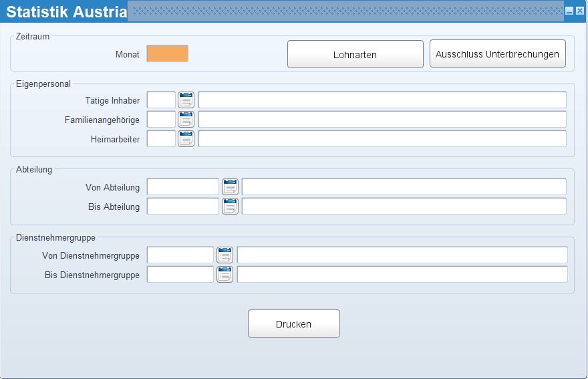Click the Drucken button
588x379 pixels.
[293, 324]
